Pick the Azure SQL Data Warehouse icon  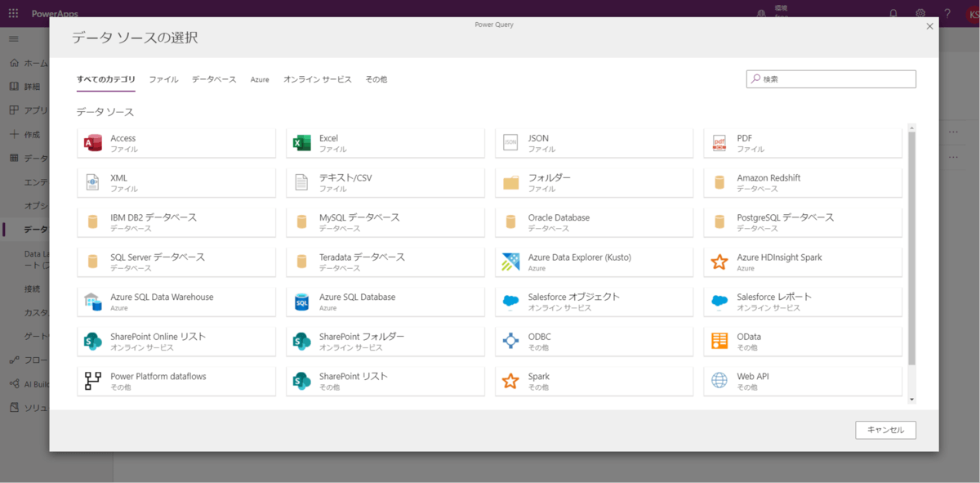tap(93, 302)
